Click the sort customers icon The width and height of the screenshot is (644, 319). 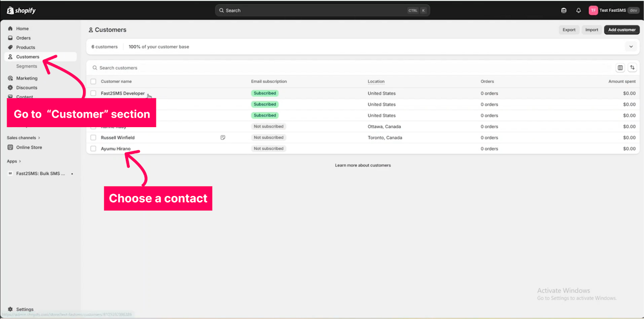pyautogui.click(x=632, y=68)
